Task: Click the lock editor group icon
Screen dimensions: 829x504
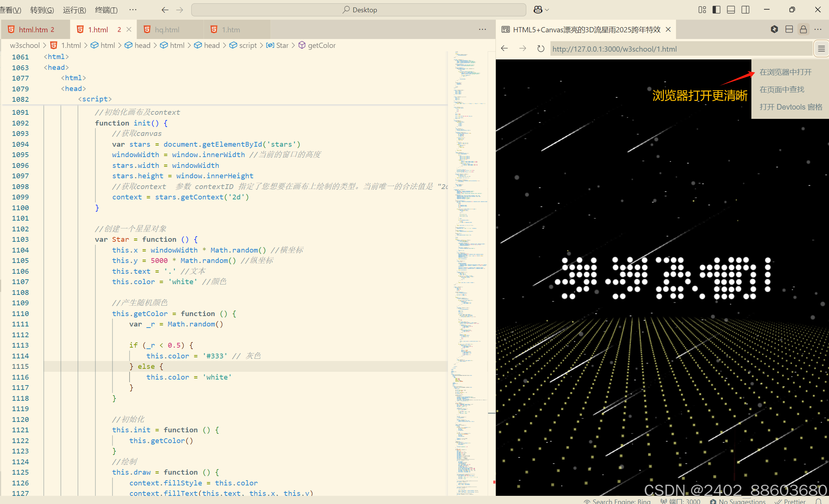Action: tap(803, 29)
